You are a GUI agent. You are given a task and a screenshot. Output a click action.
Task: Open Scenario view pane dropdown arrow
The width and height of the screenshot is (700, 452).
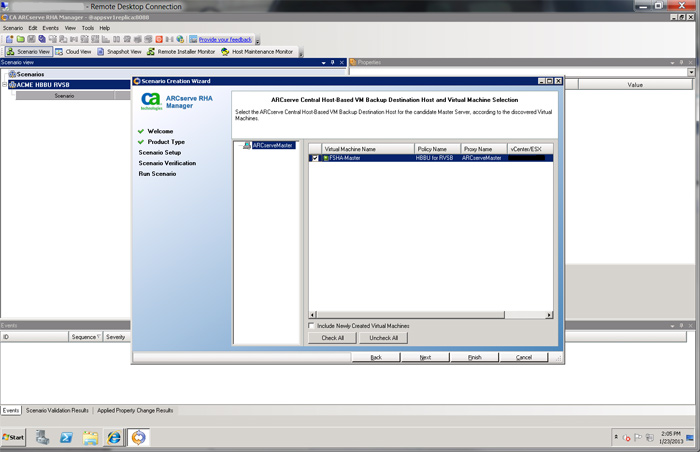(324, 63)
